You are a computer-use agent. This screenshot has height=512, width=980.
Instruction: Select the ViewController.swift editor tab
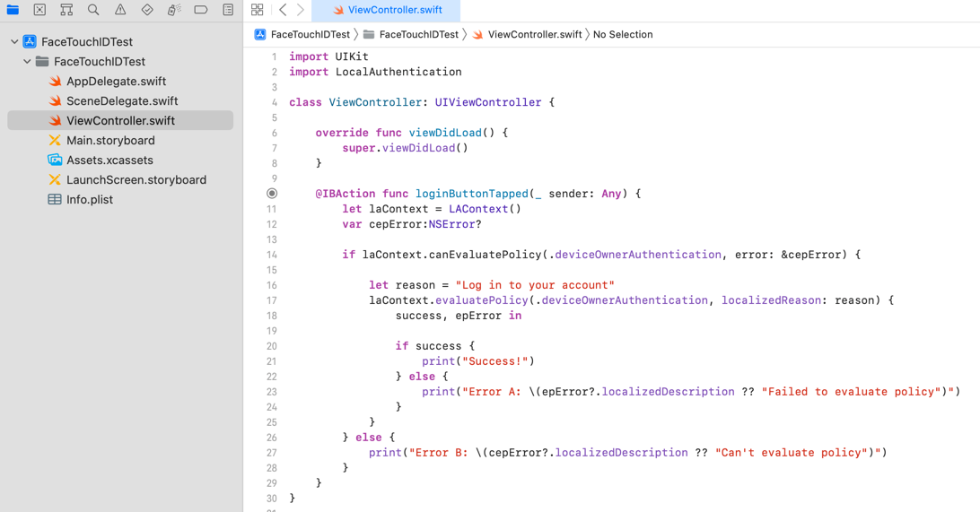pyautogui.click(x=387, y=10)
